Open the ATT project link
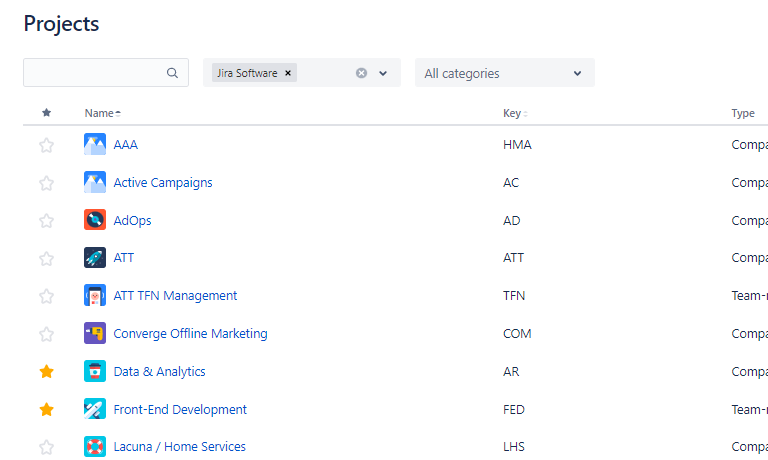This screenshot has width=768, height=460. pyautogui.click(x=123, y=258)
